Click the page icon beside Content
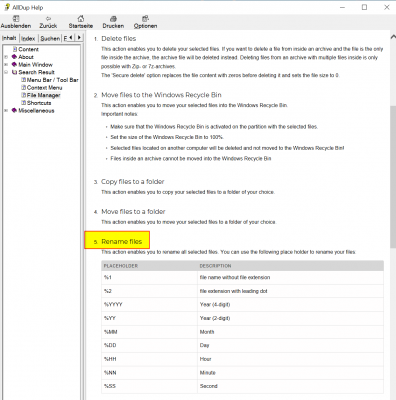396x400 pixels. click(x=15, y=49)
